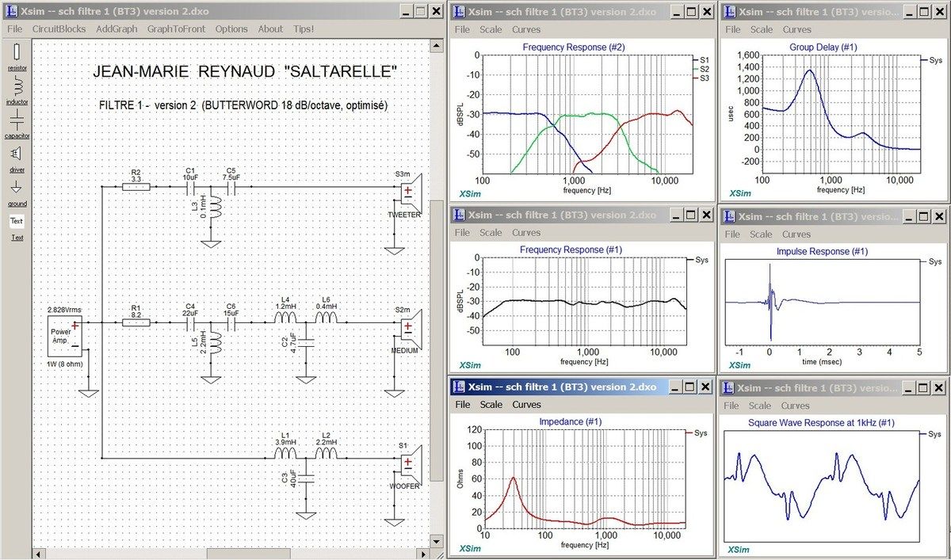Image resolution: width=951 pixels, height=560 pixels.
Task: Click the schematic title text "JEAN-MARIE REYNAUD SALTARELLE"
Action: click(x=246, y=73)
